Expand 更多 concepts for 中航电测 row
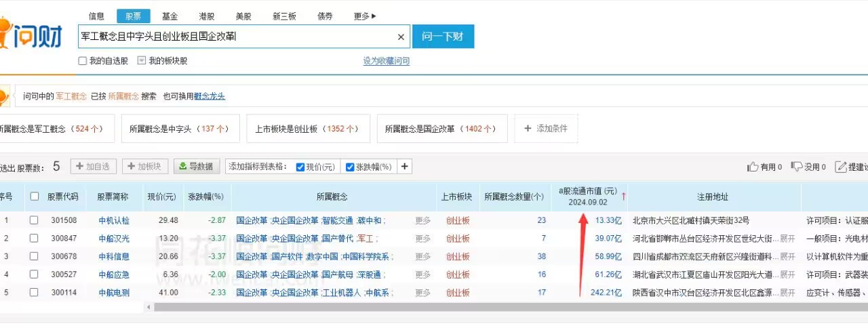This screenshot has width=868, height=328. coord(422,293)
